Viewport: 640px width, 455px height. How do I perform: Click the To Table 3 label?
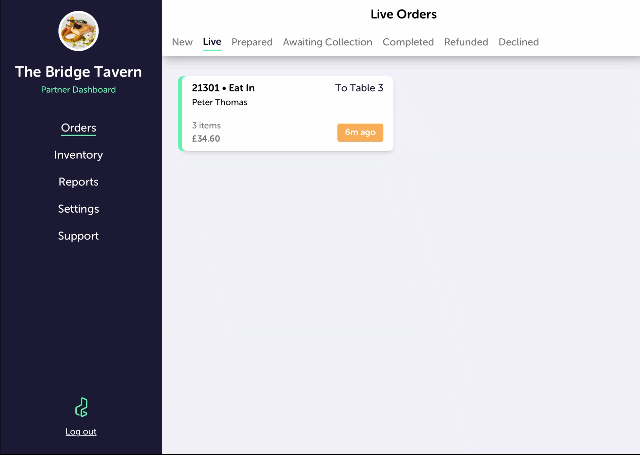click(359, 88)
